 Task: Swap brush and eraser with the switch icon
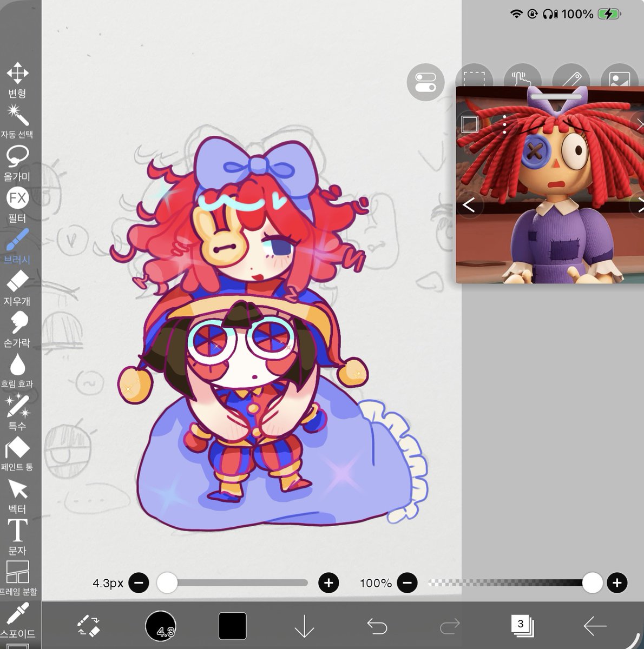pyautogui.click(x=88, y=626)
